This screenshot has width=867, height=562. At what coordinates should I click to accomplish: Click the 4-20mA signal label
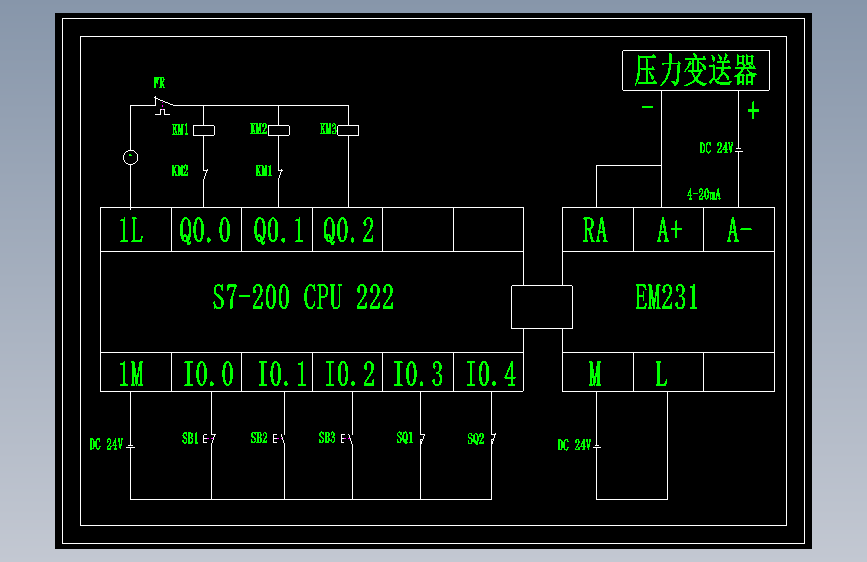click(704, 195)
